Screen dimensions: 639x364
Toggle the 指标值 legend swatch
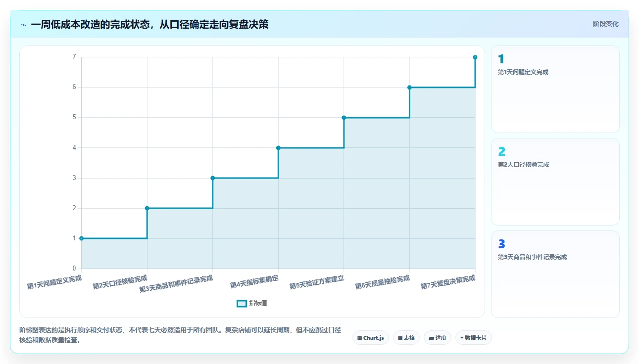click(x=242, y=303)
